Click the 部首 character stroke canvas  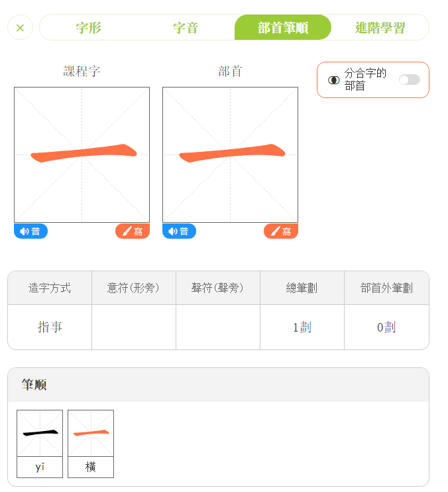230,154
